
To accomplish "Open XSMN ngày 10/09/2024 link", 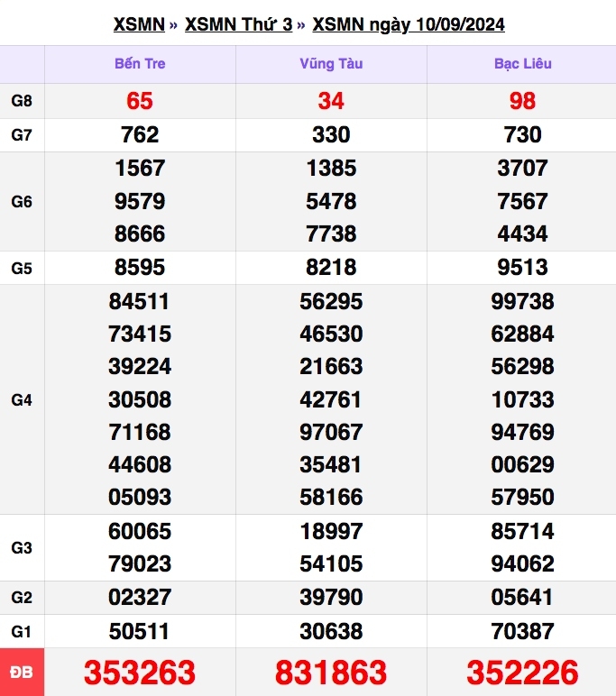I will (409, 24).
